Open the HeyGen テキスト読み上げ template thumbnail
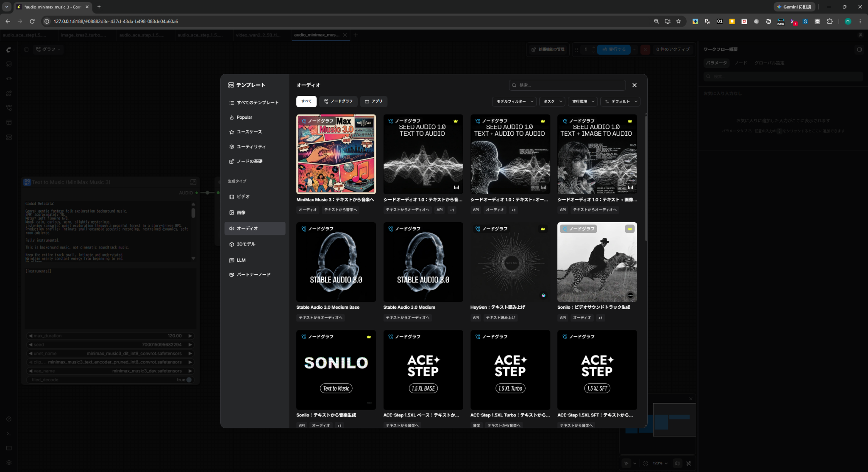The image size is (868, 472). click(x=510, y=262)
